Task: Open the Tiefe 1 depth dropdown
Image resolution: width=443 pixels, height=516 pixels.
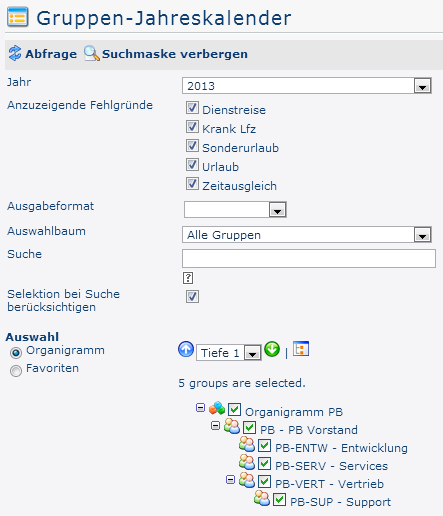Action: tap(229, 353)
